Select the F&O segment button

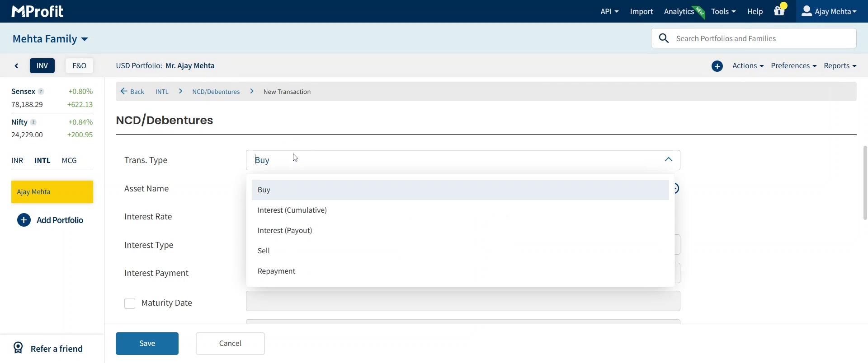80,66
